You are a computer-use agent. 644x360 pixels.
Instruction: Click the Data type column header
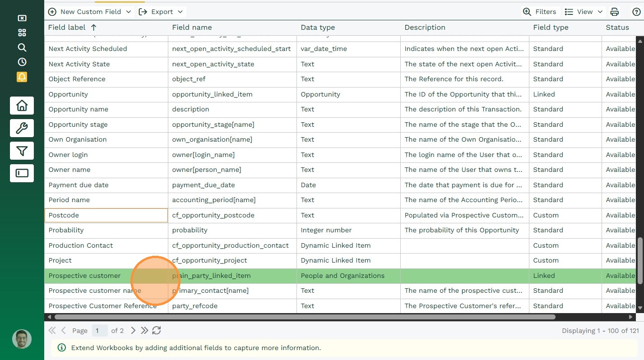(x=318, y=28)
